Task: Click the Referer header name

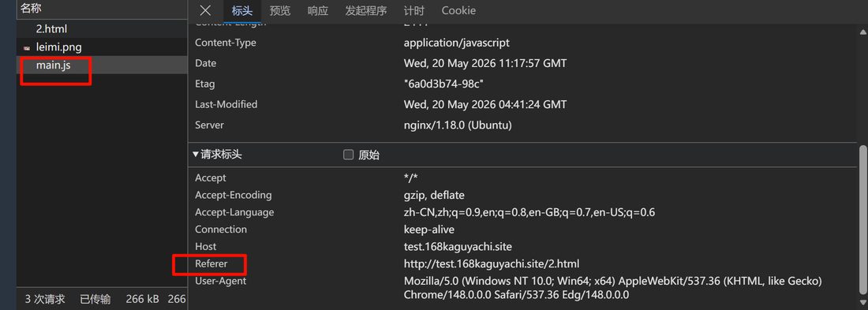Action: (x=211, y=263)
